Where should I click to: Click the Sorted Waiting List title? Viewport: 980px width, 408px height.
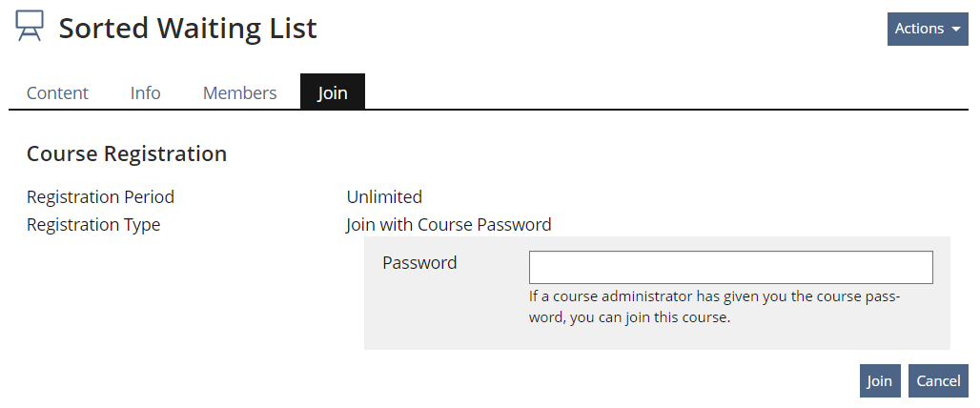point(188,29)
